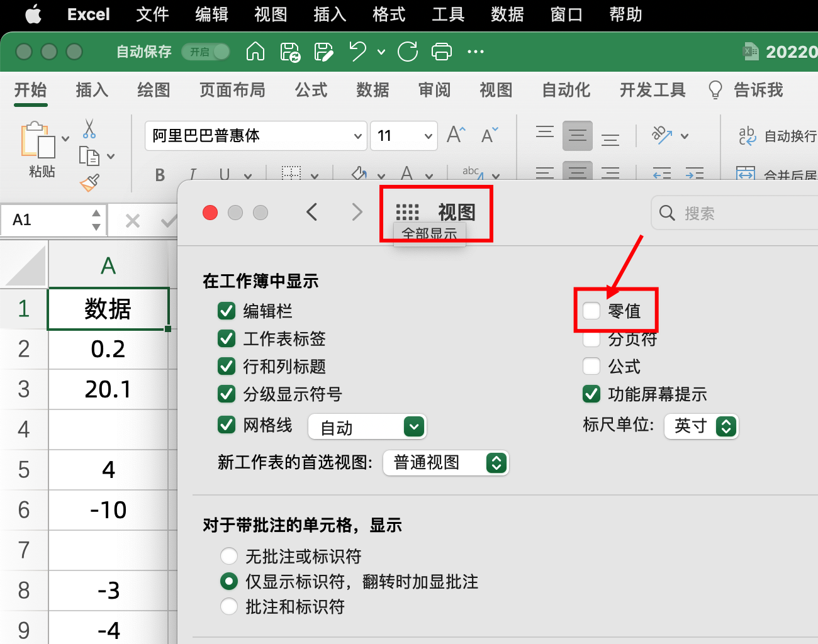Select the 无批注或标识符 radio button
The width and height of the screenshot is (818, 644).
[229, 556]
